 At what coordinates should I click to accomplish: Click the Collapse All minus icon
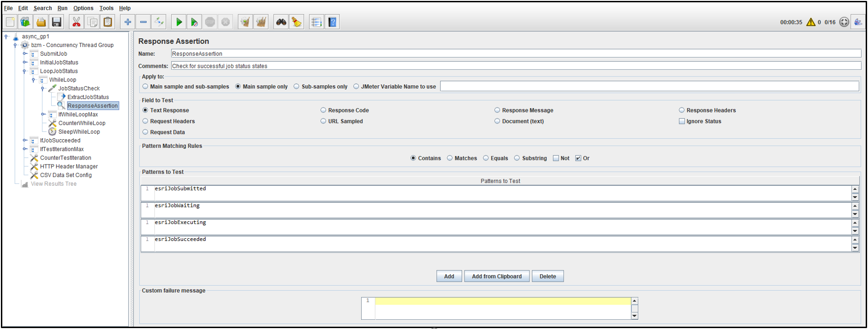pyautogui.click(x=143, y=22)
